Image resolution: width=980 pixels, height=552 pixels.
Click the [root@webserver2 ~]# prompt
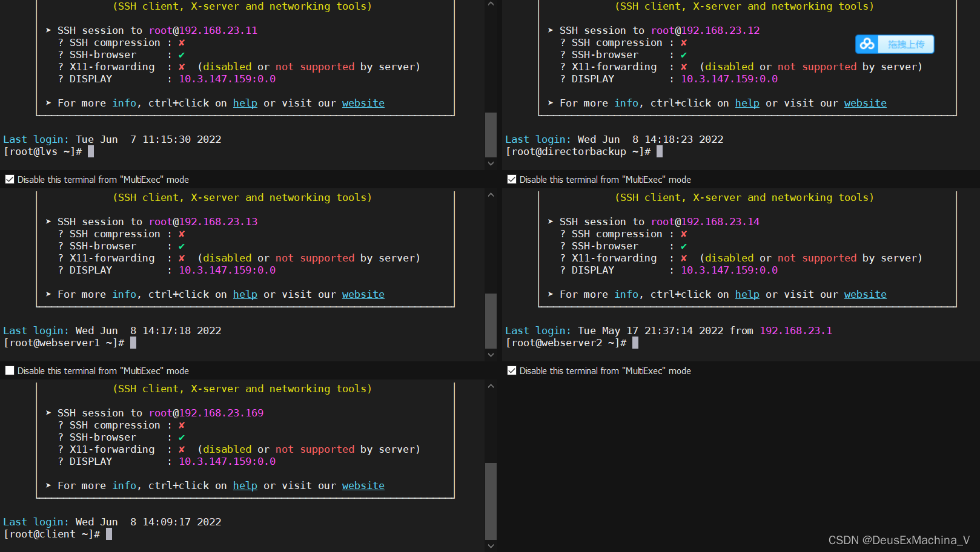(566, 343)
